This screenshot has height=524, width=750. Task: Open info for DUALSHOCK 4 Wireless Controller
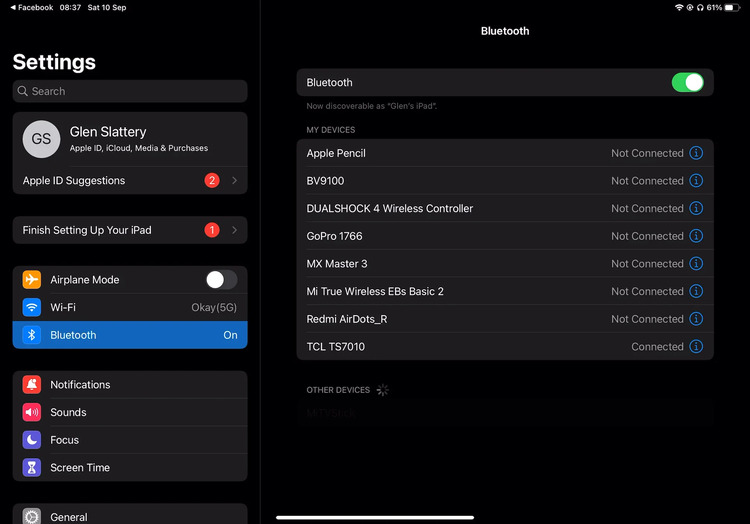[x=697, y=209]
